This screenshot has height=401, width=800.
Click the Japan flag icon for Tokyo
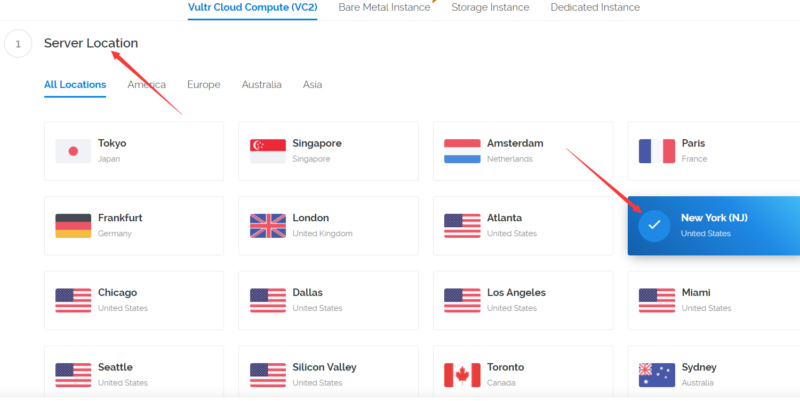pyautogui.click(x=73, y=151)
